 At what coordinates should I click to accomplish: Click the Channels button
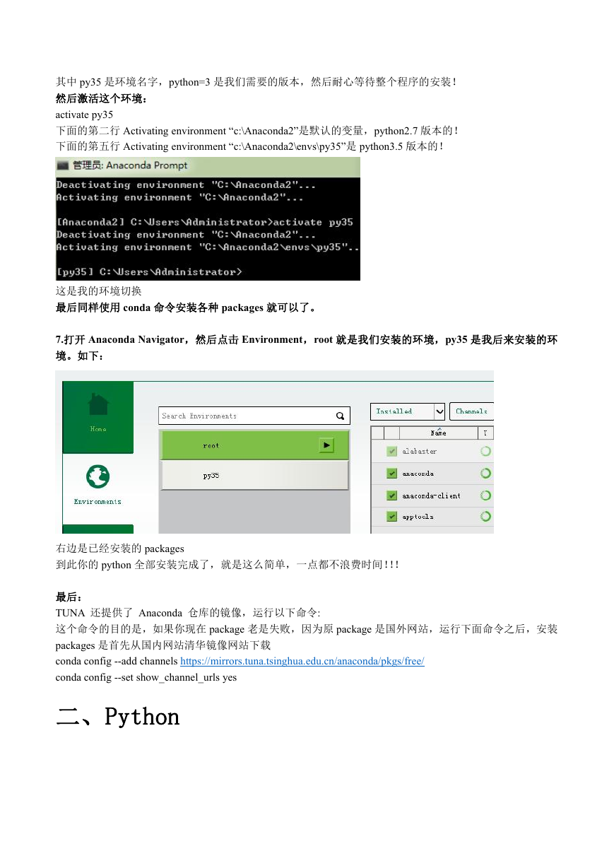[x=471, y=411]
